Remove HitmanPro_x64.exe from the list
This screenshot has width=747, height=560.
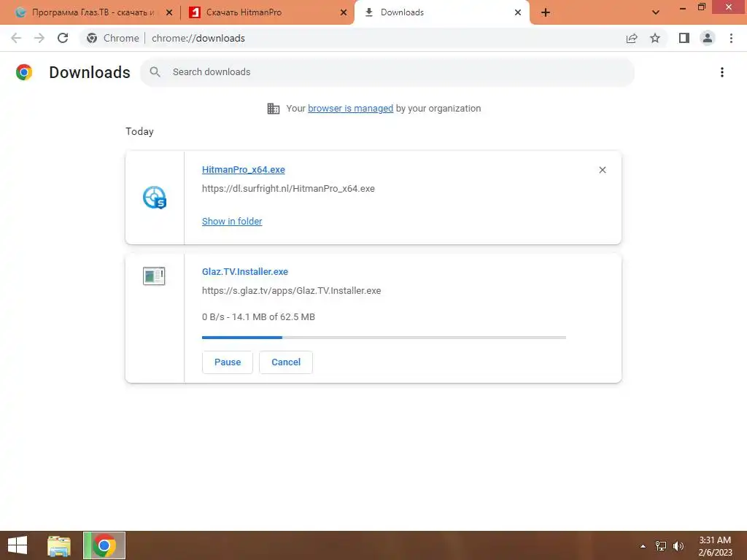pyautogui.click(x=602, y=170)
